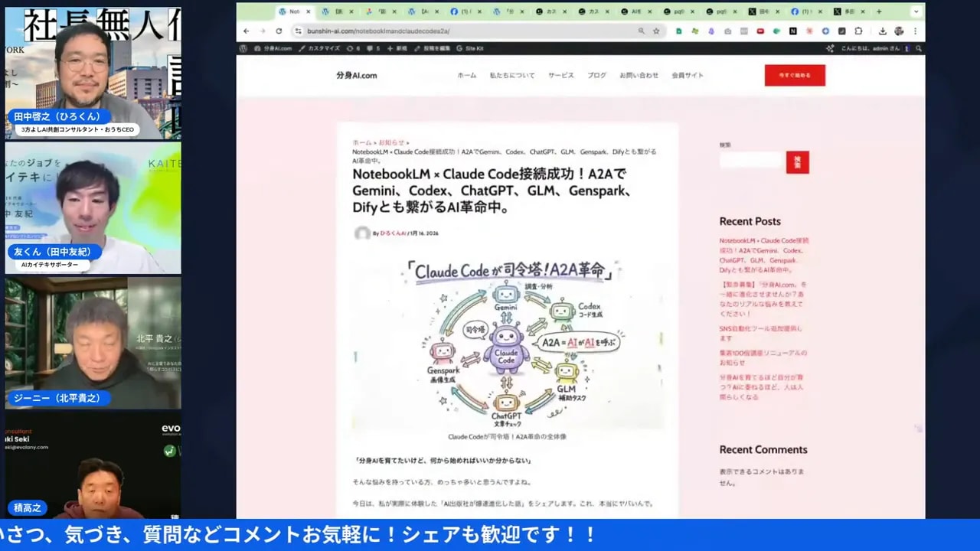This screenshot has width=980, height=551.
Task: Switch to the サービス menu item
Action: [560, 75]
